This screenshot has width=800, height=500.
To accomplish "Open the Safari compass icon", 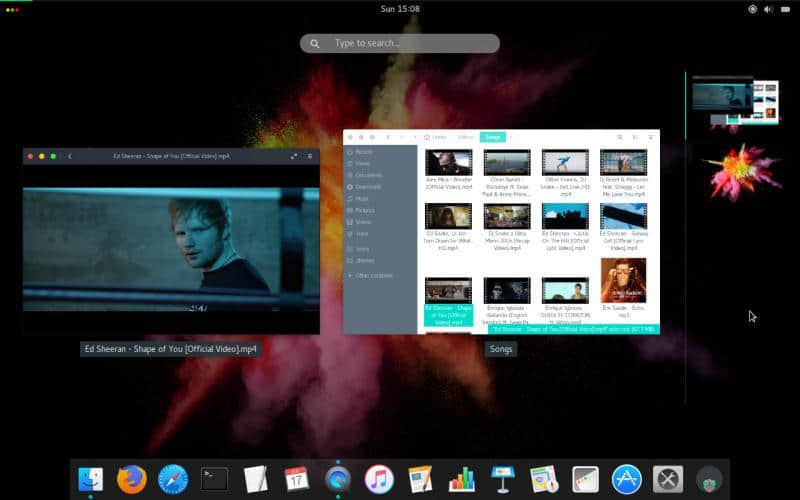I will (x=173, y=479).
